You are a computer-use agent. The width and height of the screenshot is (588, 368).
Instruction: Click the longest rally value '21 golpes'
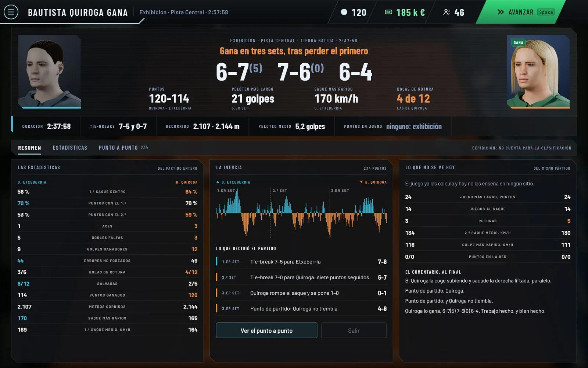tap(253, 99)
